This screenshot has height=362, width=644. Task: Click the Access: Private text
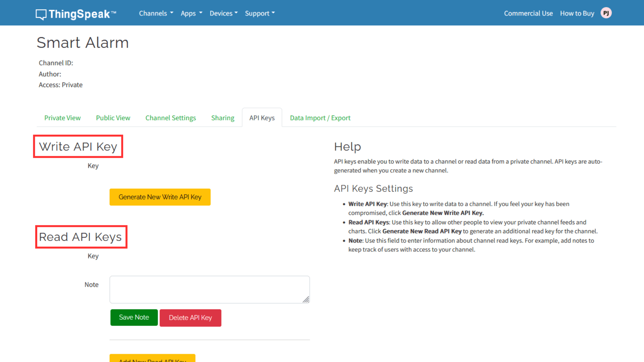[61, 85]
